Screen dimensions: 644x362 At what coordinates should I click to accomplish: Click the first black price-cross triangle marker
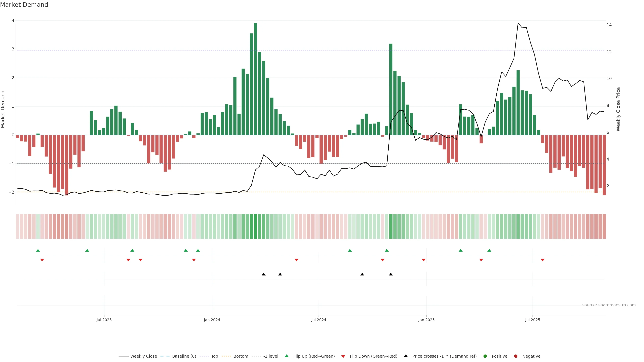[x=263, y=274]
